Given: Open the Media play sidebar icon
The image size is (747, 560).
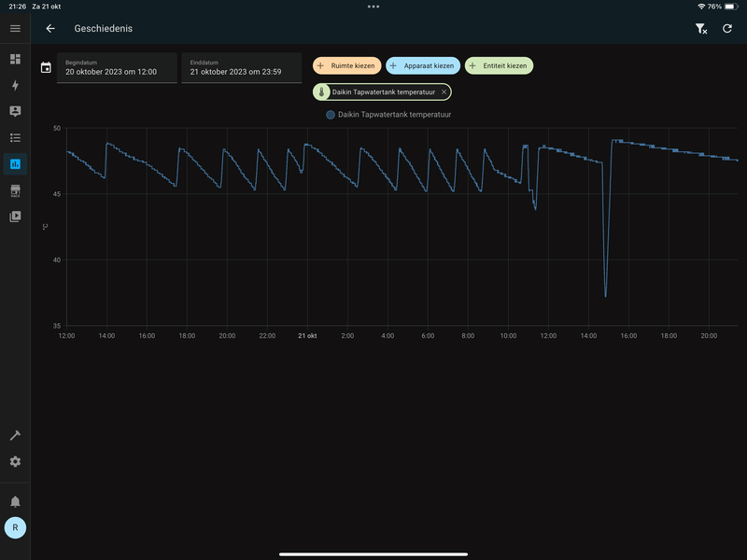Looking at the screenshot, I should [x=15, y=217].
